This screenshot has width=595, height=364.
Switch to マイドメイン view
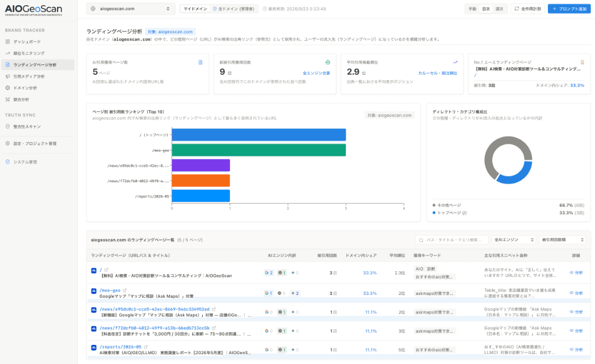[x=195, y=9]
